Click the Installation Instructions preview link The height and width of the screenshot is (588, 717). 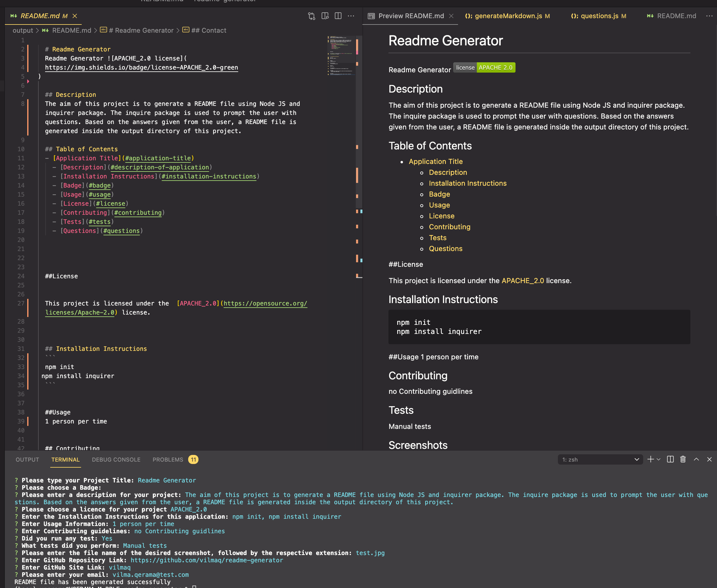(x=467, y=183)
